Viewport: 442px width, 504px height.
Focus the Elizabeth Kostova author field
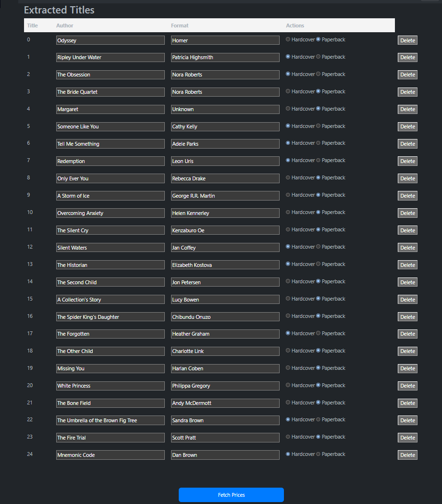click(x=225, y=265)
